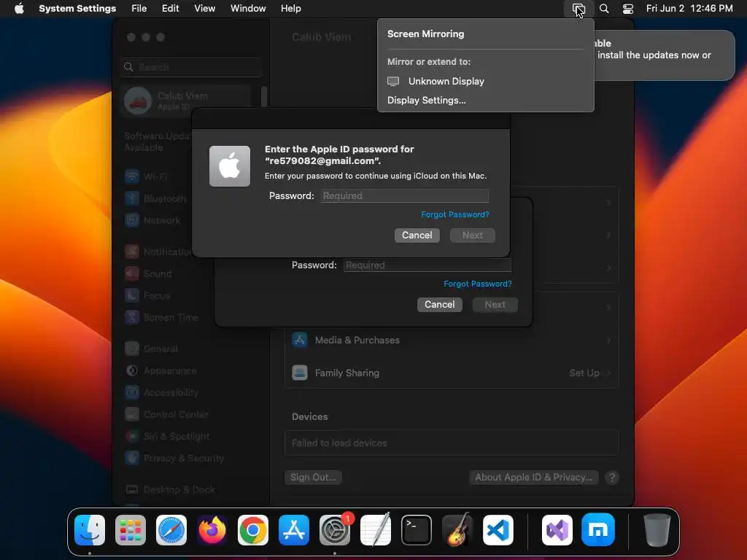Open the Edit menu
747x560 pixels.
(170, 9)
